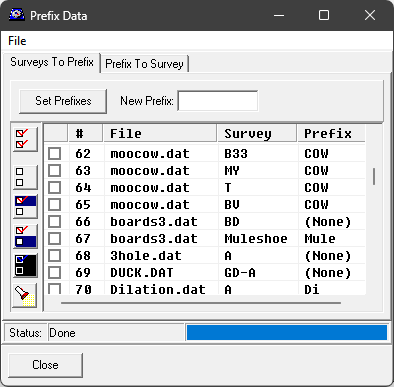Screen dimensions: 394x387
Task: Click the Survey column header
Action: (x=257, y=134)
